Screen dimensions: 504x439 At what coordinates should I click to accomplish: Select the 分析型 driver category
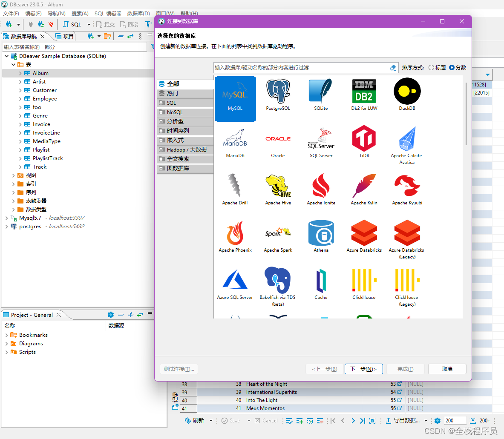185,121
